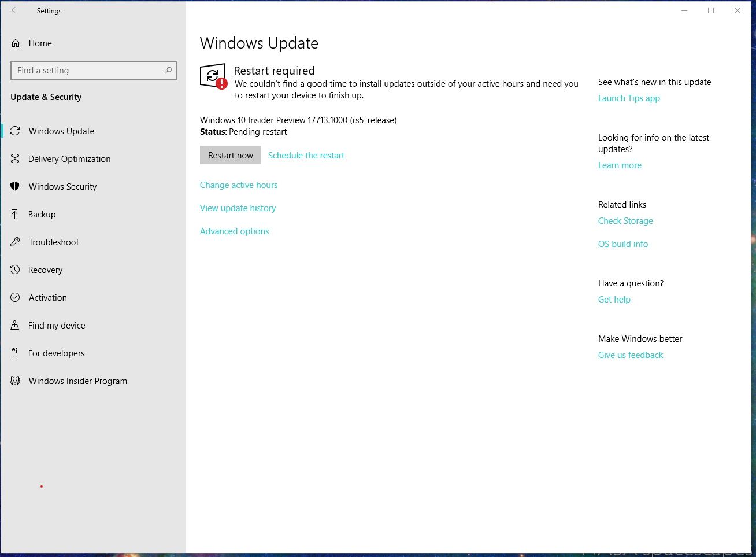756x557 pixels.
Task: Click Launch Tips app link
Action: (629, 98)
